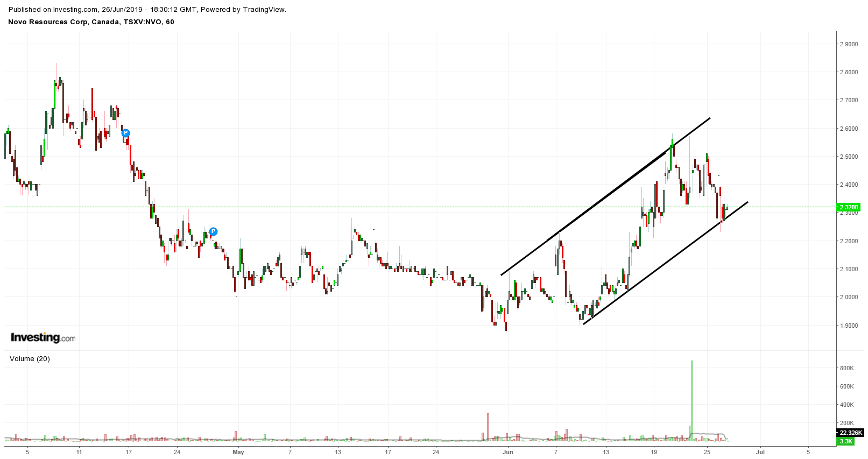Click the 19 date label in June
The height and width of the screenshot is (459, 868).
click(654, 452)
